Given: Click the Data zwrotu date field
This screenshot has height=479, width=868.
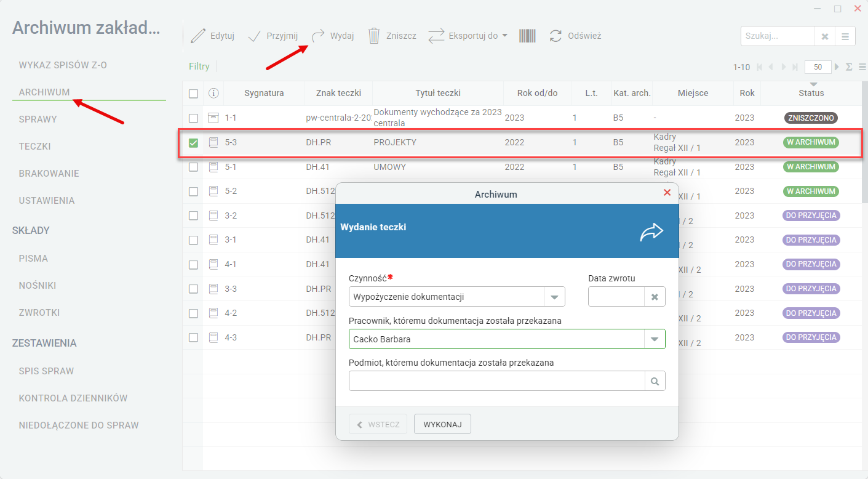Looking at the screenshot, I should (x=616, y=297).
